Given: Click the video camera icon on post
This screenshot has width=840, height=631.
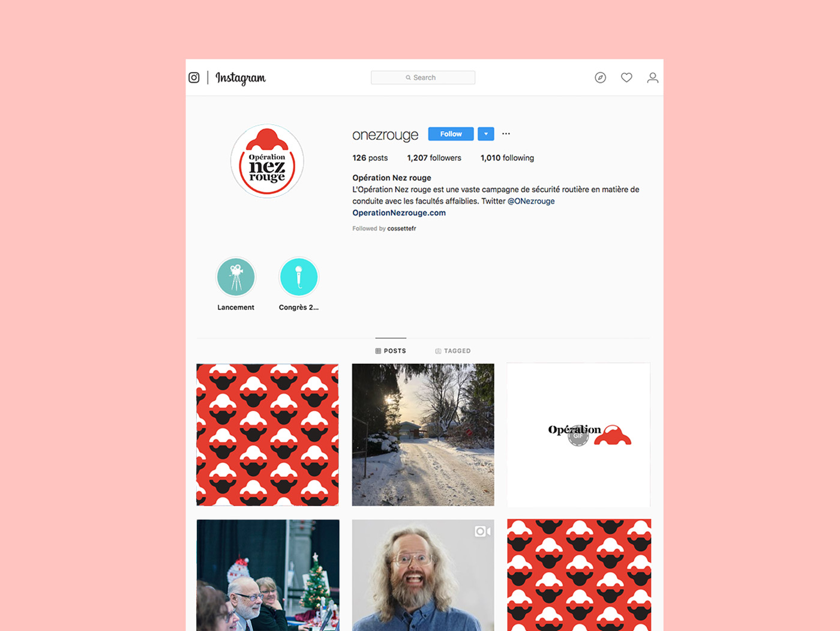Looking at the screenshot, I should tap(482, 531).
